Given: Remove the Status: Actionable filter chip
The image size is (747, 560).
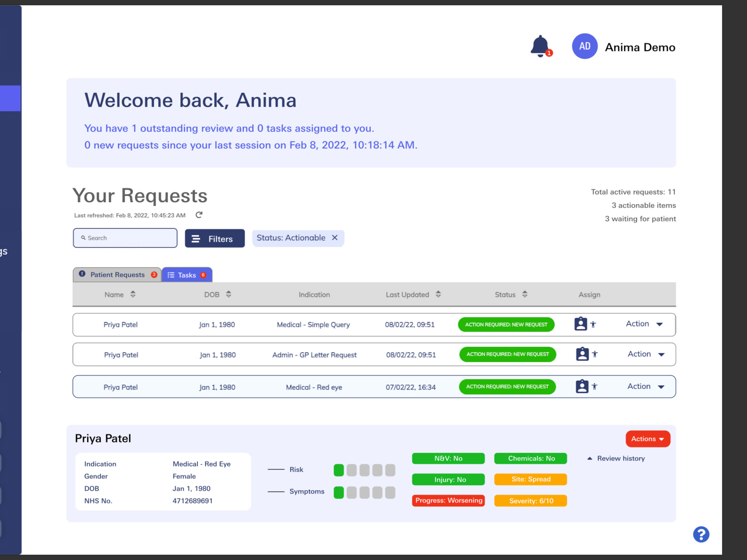Looking at the screenshot, I should [335, 238].
